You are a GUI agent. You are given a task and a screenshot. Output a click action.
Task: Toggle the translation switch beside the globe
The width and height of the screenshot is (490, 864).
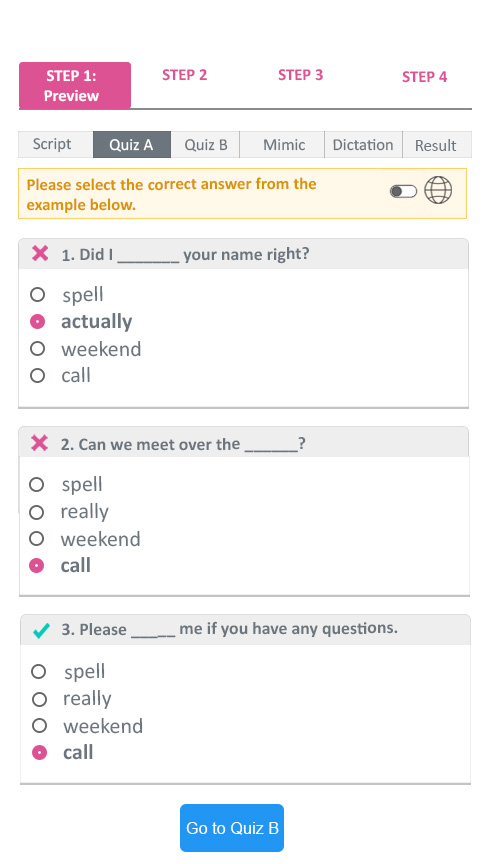coord(403,191)
